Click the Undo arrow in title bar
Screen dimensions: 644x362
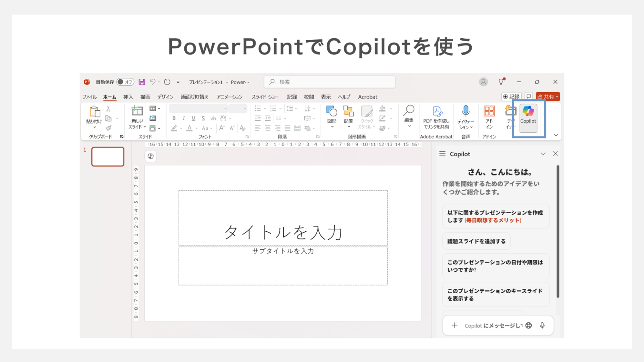[x=152, y=82]
